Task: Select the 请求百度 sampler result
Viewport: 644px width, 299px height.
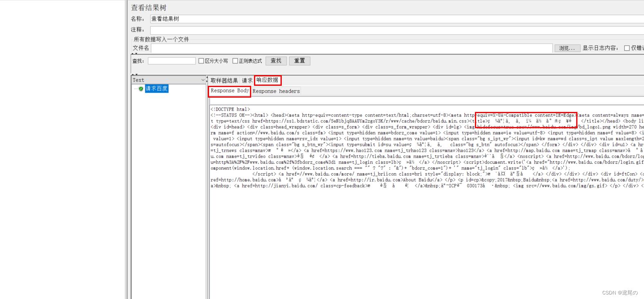Action: pyautogui.click(x=156, y=89)
